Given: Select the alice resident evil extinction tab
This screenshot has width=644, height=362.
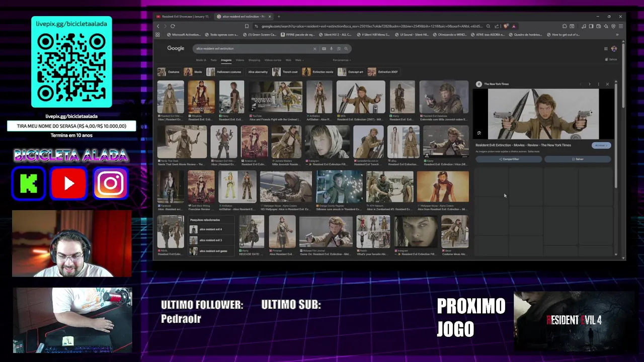Looking at the screenshot, I should [x=244, y=17].
